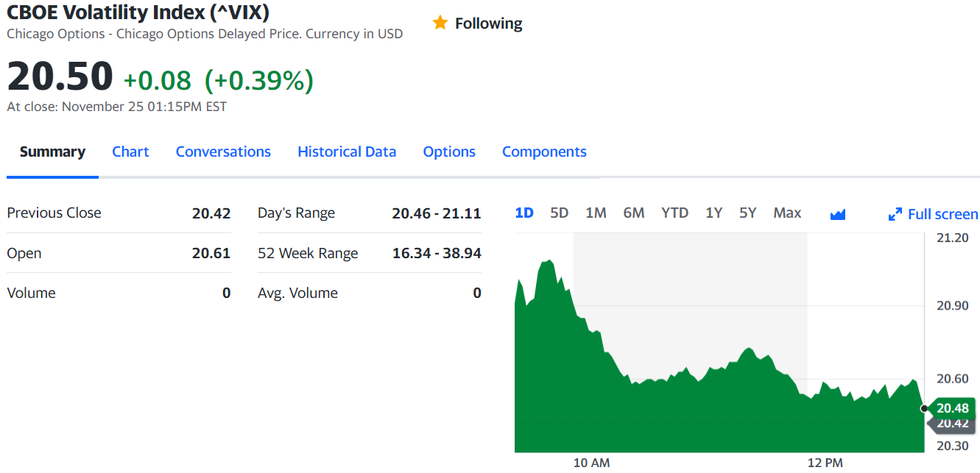Select the Components tab
The height and width of the screenshot is (473, 980).
[544, 152]
